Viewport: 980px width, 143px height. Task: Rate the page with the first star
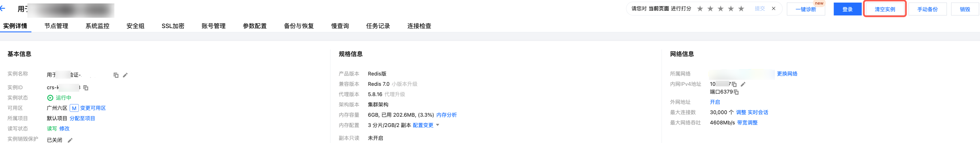click(700, 9)
